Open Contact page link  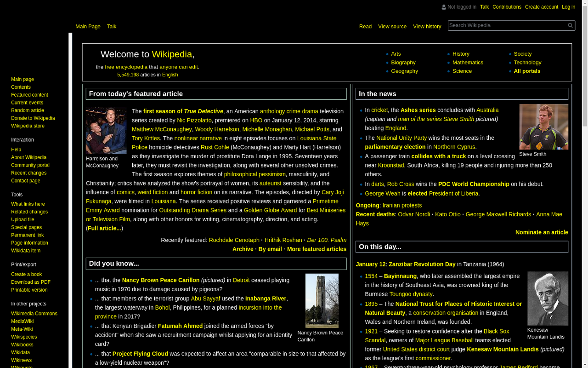(x=26, y=181)
